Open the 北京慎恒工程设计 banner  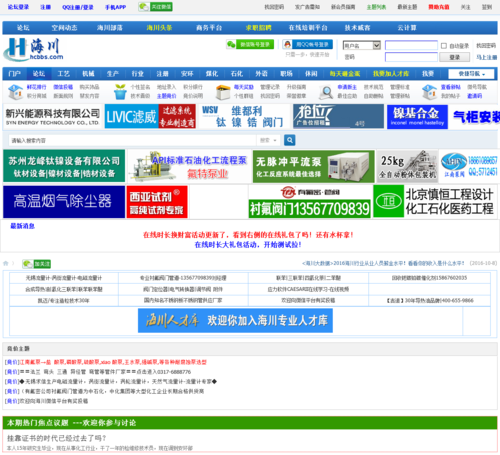tap(435, 202)
